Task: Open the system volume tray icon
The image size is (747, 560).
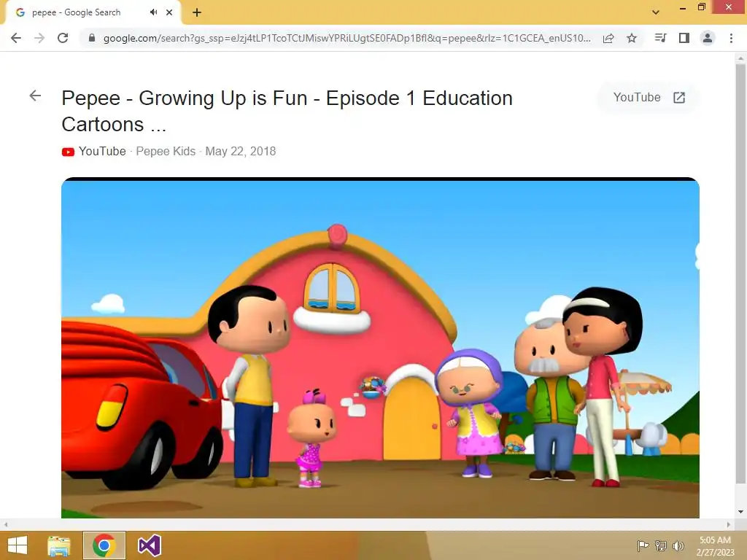Action: click(678, 545)
